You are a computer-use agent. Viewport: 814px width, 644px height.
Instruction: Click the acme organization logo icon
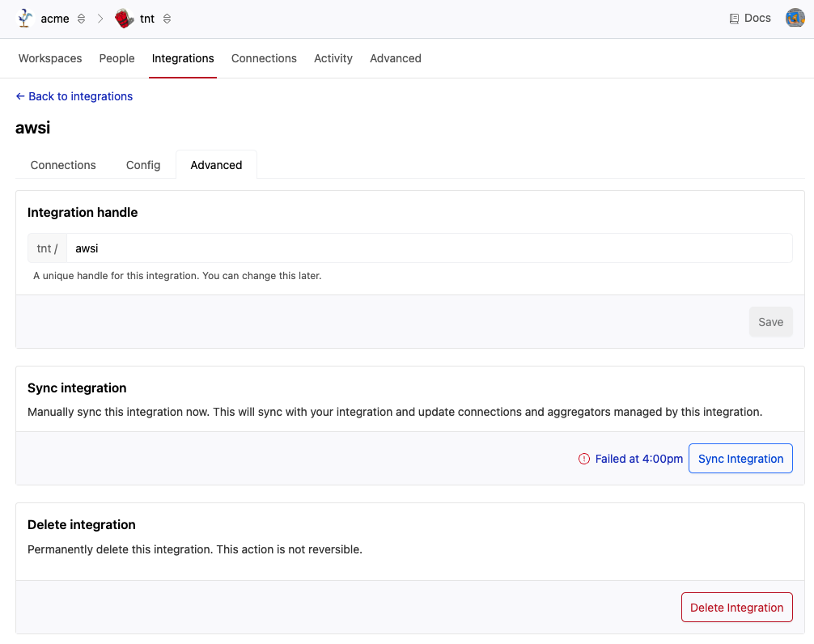(26, 19)
